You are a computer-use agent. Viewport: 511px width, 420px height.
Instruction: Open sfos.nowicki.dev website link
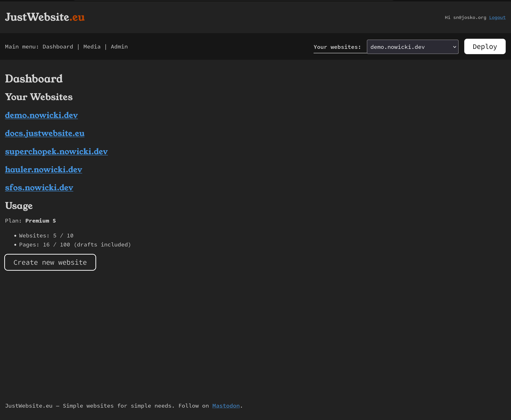[x=39, y=188]
